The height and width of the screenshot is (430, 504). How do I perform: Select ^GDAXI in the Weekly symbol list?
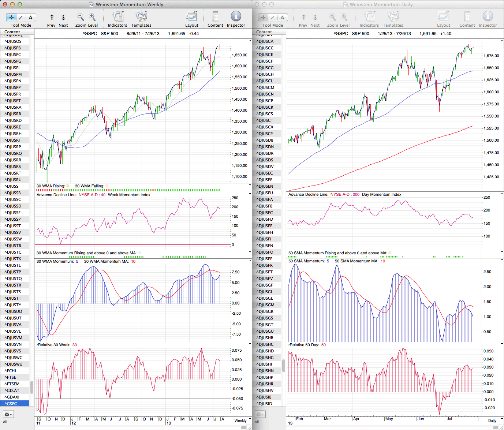[x=12, y=397]
